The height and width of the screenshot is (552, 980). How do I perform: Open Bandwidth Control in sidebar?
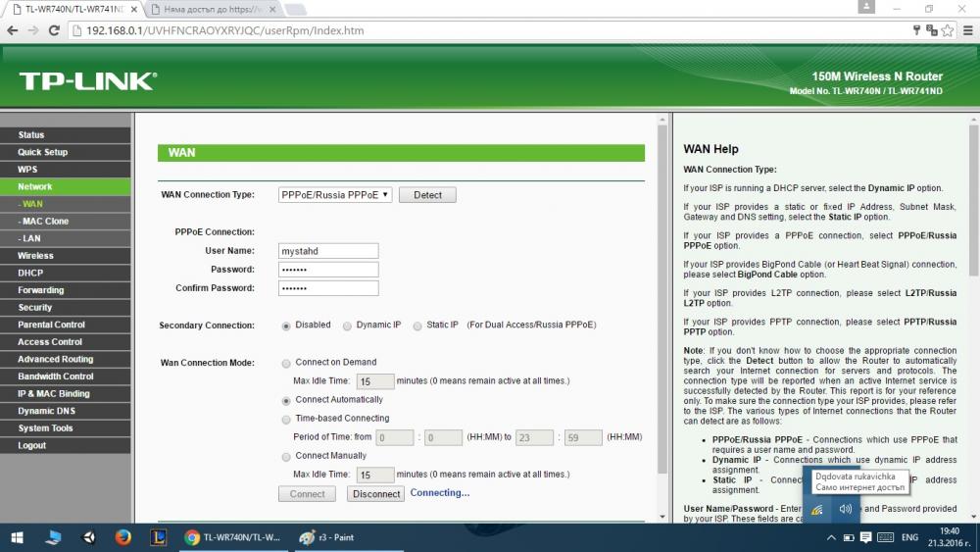(66, 376)
